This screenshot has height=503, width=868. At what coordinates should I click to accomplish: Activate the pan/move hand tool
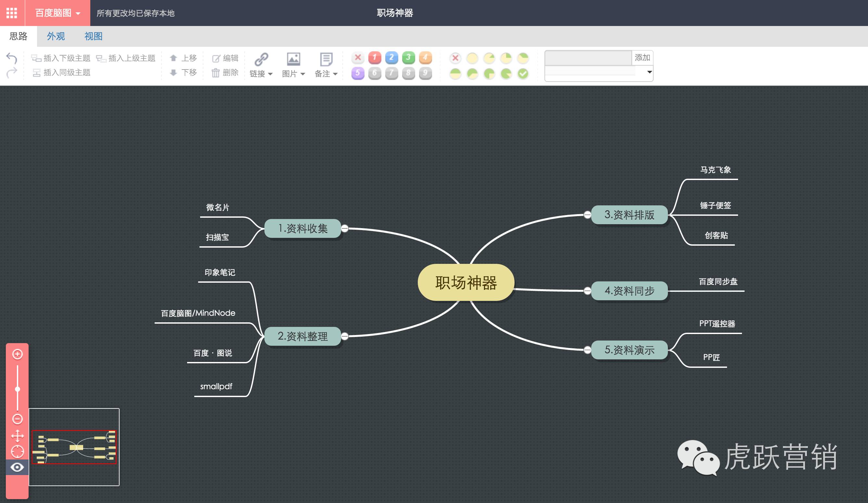point(17,435)
